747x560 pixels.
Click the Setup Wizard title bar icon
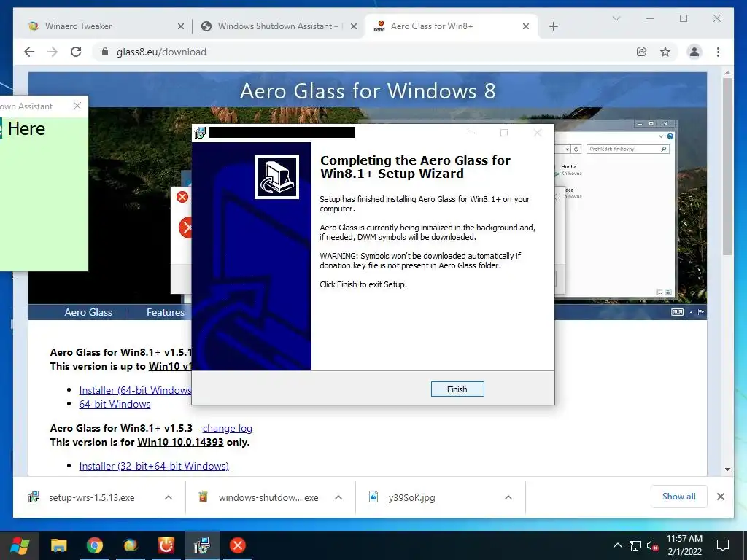tap(200, 133)
